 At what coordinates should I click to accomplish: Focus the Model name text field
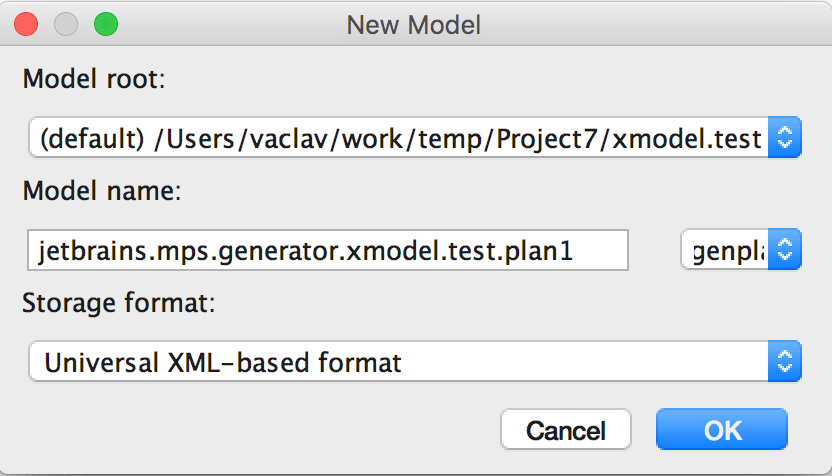pyautogui.click(x=327, y=250)
